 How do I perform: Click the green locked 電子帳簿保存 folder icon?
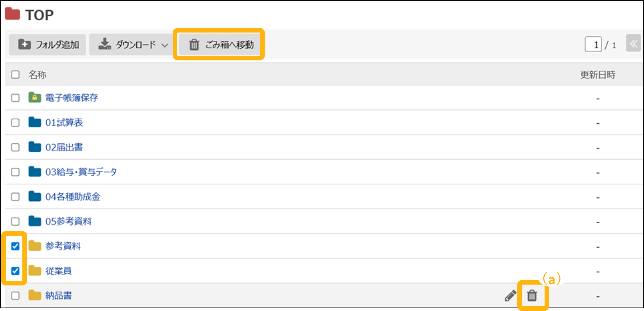pyautogui.click(x=35, y=98)
